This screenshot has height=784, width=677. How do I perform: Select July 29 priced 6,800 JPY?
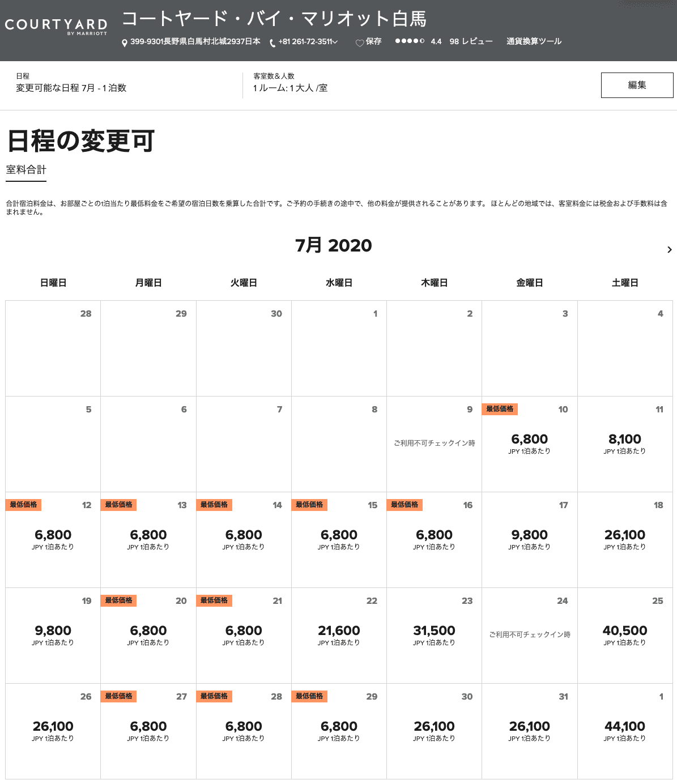339,731
